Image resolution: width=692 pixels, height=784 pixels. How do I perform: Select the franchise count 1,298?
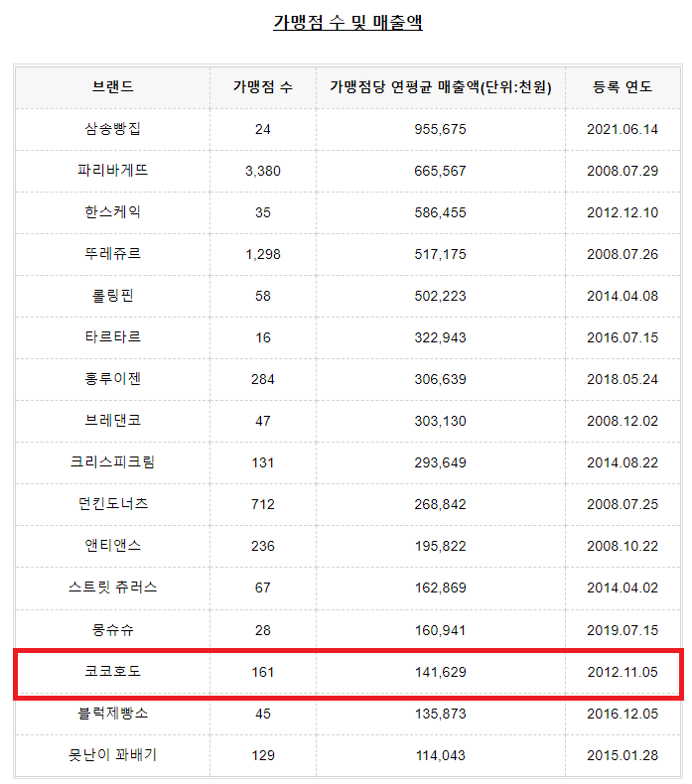(x=263, y=254)
